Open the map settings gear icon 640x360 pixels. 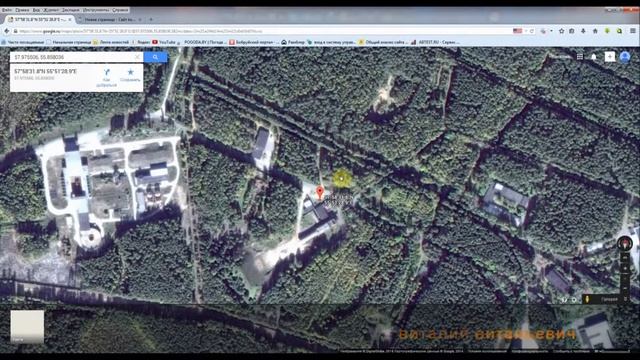pyautogui.click(x=574, y=300)
